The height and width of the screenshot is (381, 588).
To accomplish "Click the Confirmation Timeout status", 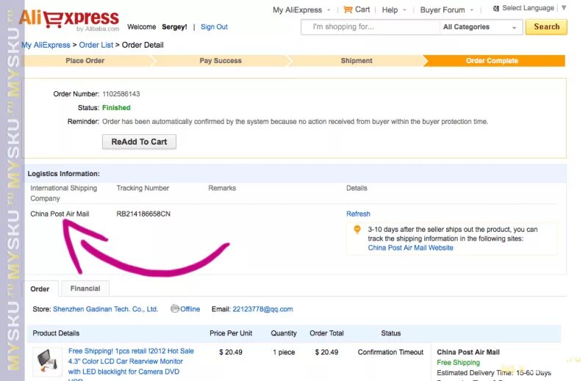I will 390,352.
